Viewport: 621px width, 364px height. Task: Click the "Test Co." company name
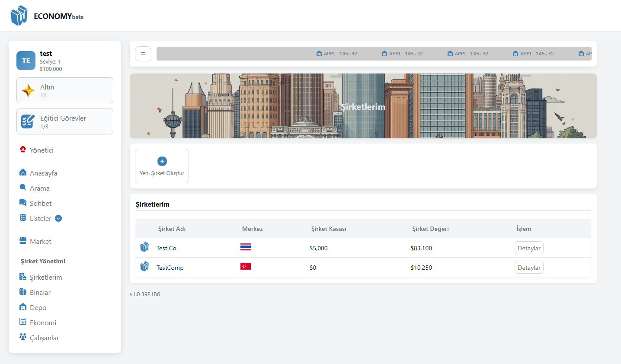pyautogui.click(x=167, y=248)
